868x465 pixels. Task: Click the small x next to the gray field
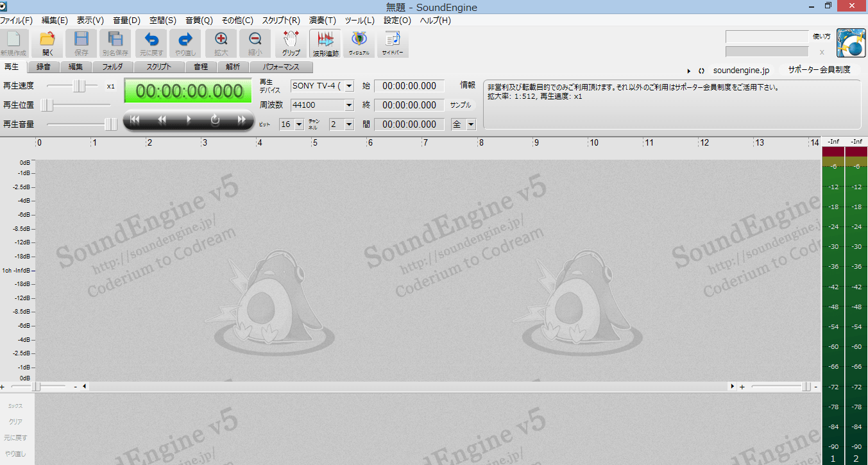(x=822, y=51)
